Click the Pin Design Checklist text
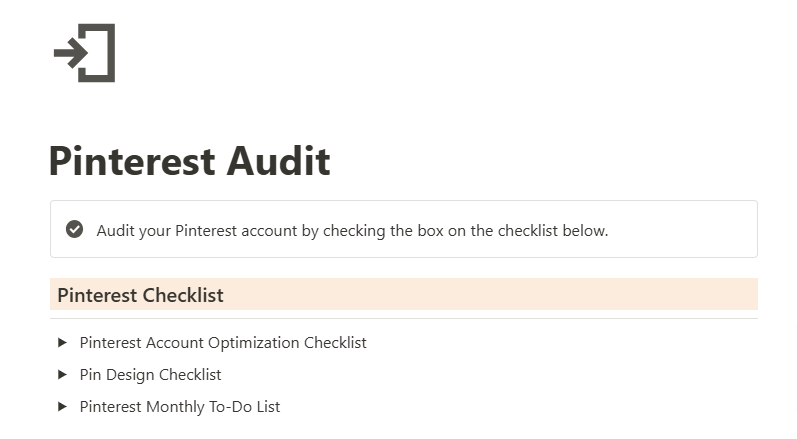The height and width of the screenshot is (439, 797). pyautogui.click(x=150, y=375)
